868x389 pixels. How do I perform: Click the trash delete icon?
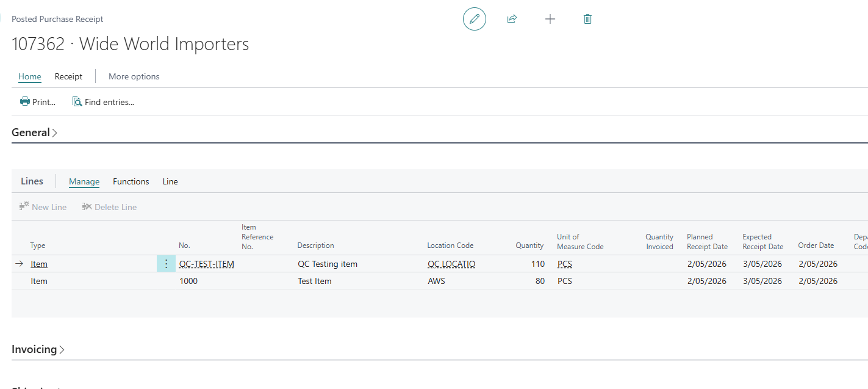[587, 19]
